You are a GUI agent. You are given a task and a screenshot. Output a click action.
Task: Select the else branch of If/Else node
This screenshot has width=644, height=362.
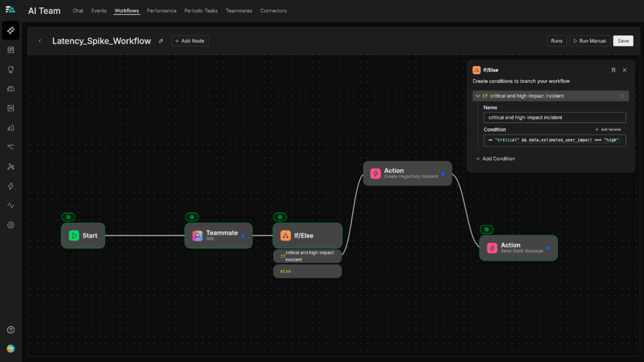point(307,271)
